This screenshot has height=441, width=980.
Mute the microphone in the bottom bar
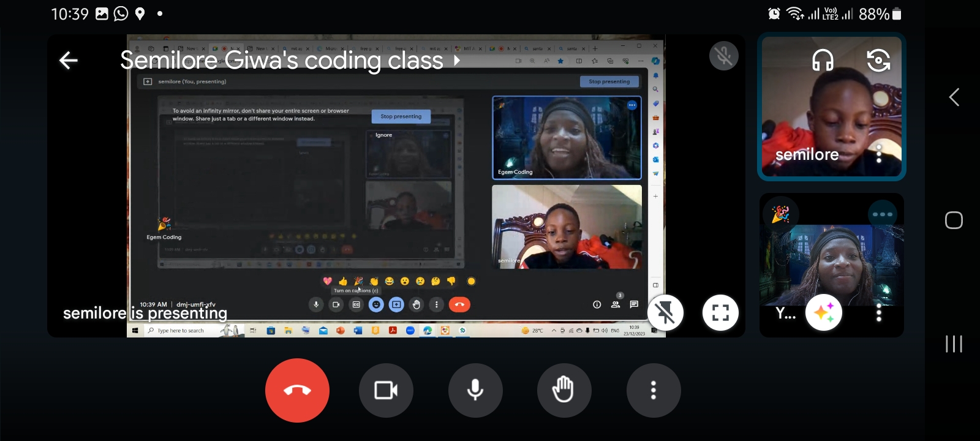(475, 390)
